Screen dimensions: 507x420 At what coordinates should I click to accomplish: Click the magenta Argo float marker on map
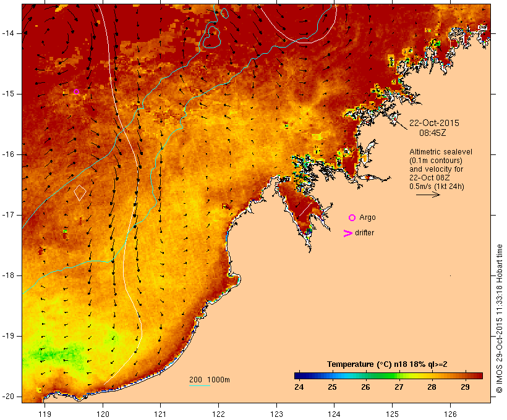click(x=76, y=92)
